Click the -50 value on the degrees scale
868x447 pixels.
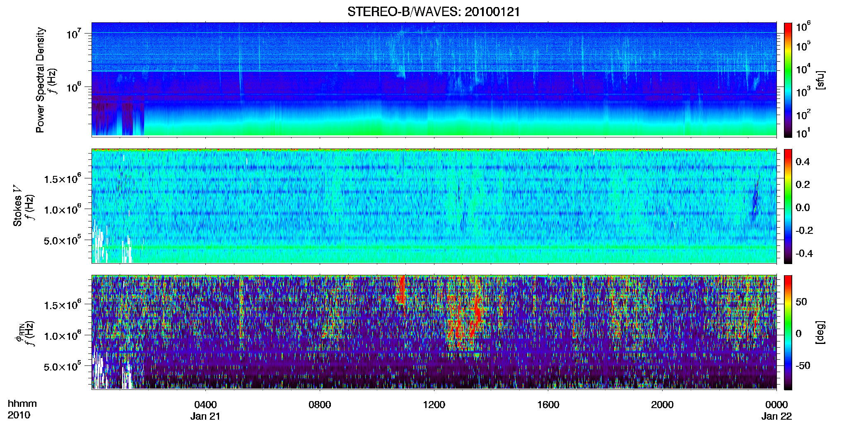(x=803, y=365)
